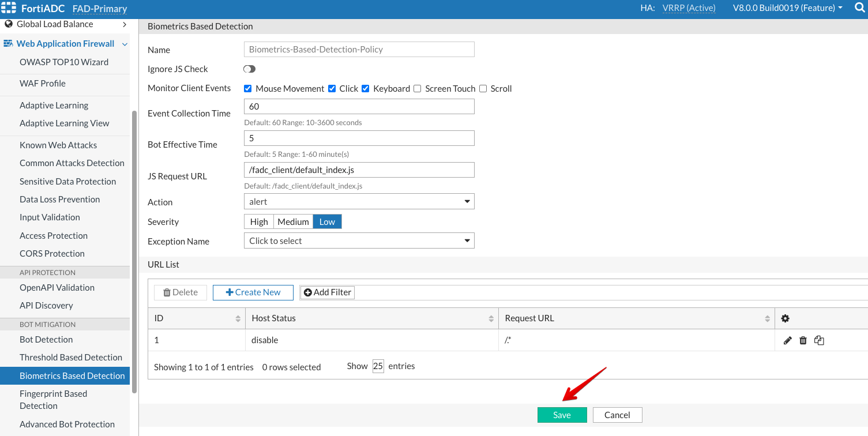
Task: Open the Exception Name dropdown
Action: point(359,241)
